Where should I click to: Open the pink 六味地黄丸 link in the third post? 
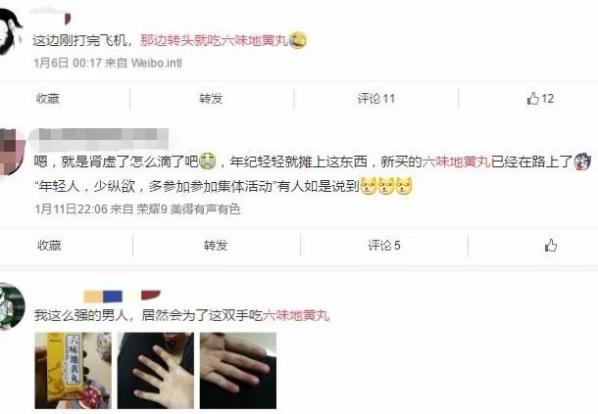tap(296, 315)
